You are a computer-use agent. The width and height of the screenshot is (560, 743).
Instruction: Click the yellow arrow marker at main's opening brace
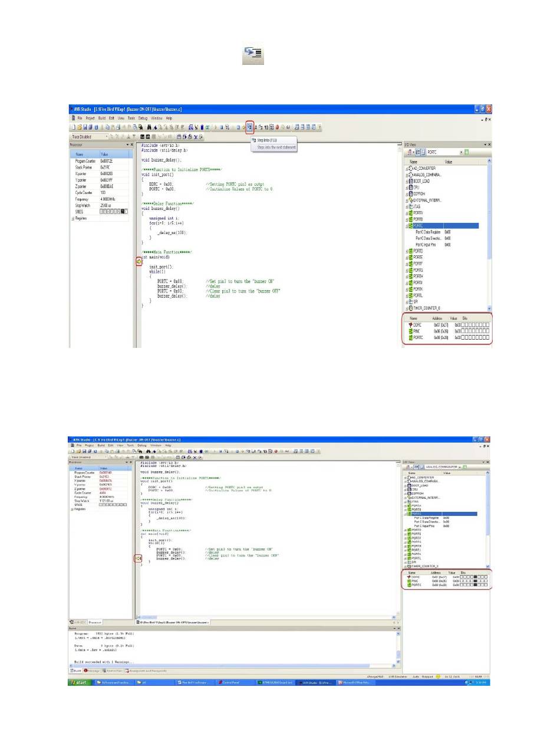click(x=139, y=261)
